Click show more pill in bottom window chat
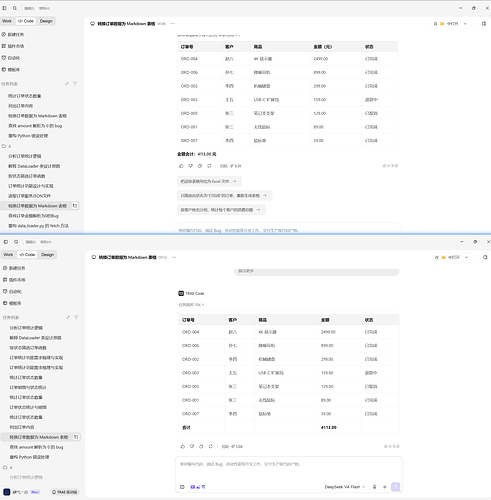Viewport: 491px width, 500px height. point(316,271)
